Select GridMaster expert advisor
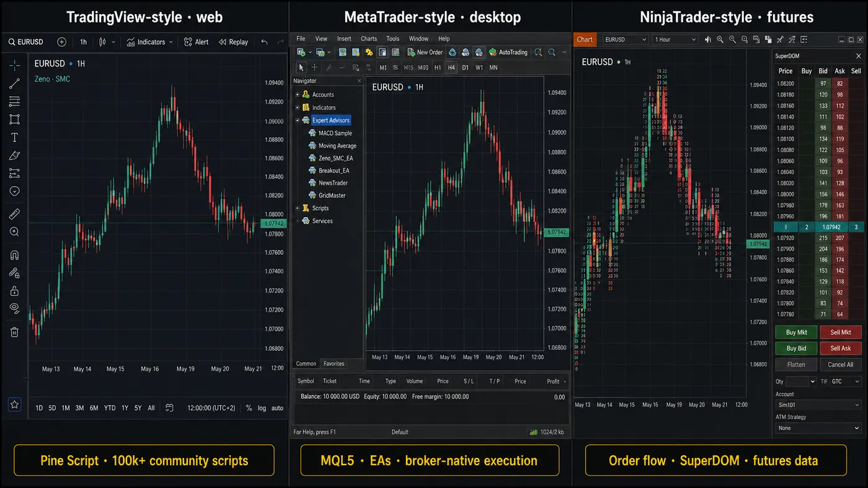The image size is (868, 488). click(332, 195)
